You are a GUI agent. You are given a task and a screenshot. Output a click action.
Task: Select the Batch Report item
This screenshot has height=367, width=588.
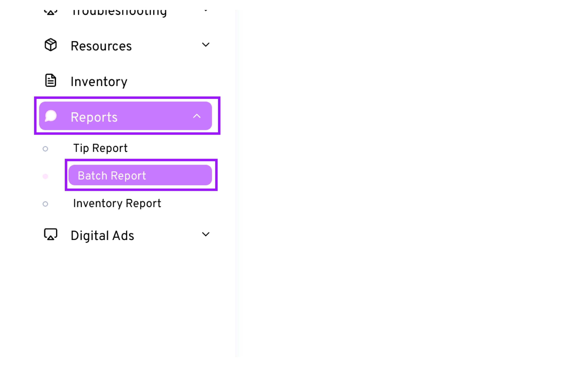112,176
